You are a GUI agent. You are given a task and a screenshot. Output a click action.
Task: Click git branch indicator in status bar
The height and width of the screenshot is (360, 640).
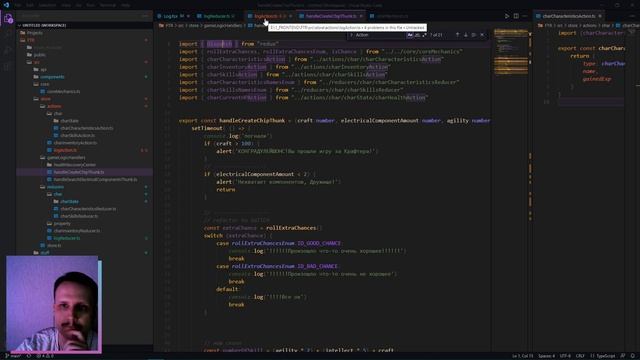(x=13, y=356)
